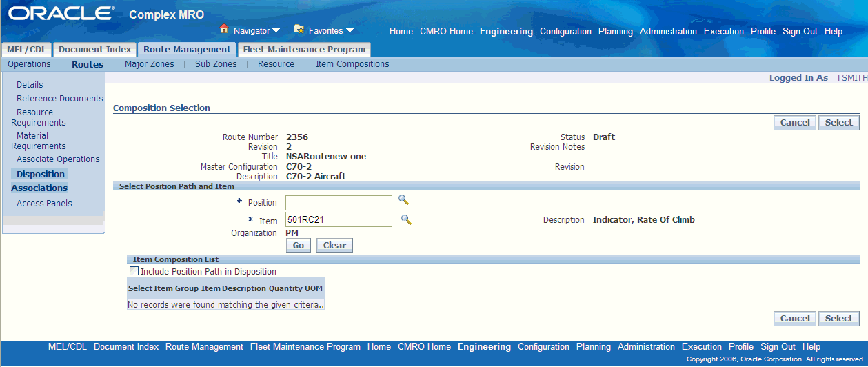
Task: Open Material Requirements side link
Action: (39, 141)
